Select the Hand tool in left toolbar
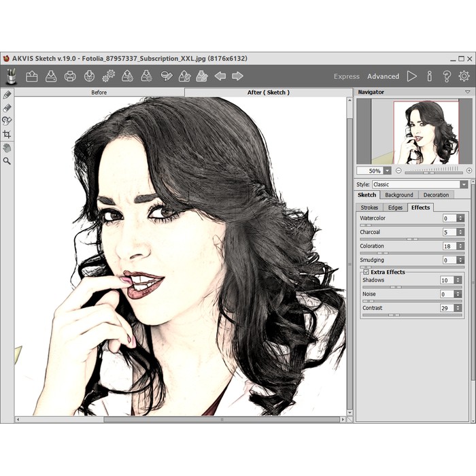The width and height of the screenshot is (476, 476). pyautogui.click(x=7, y=148)
